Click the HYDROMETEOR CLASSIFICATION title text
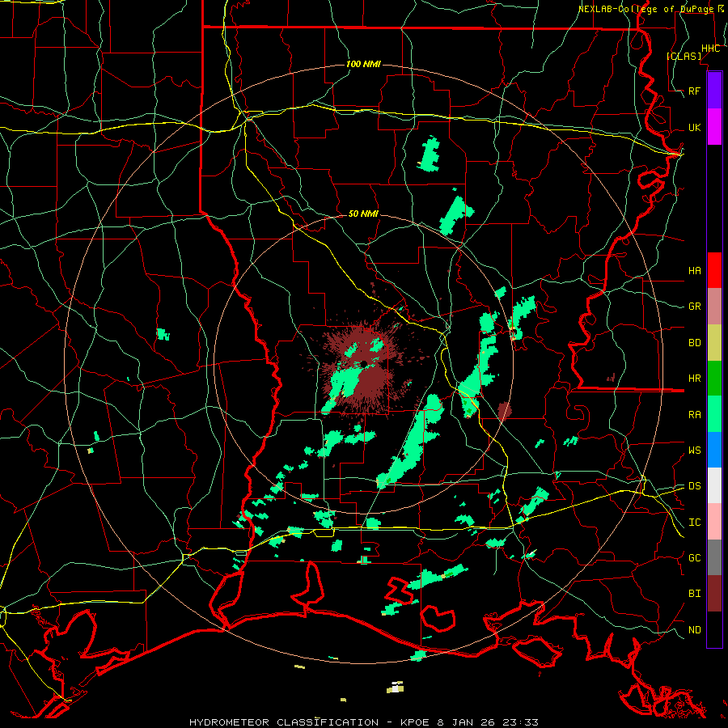 coord(284,722)
